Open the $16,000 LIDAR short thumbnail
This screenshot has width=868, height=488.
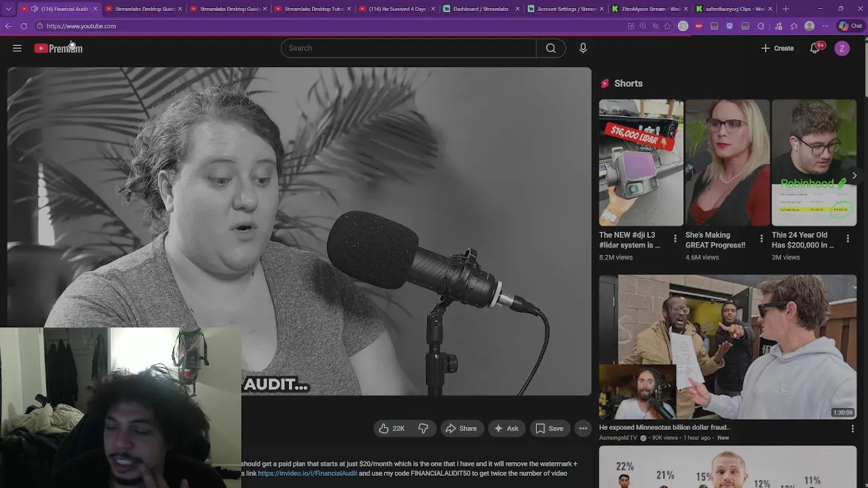(641, 163)
